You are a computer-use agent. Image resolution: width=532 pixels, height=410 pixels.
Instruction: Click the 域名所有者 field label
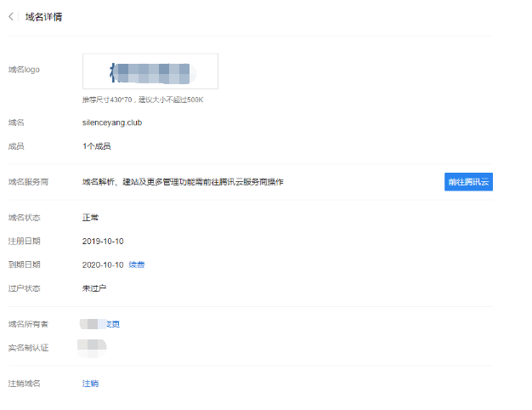coord(28,324)
